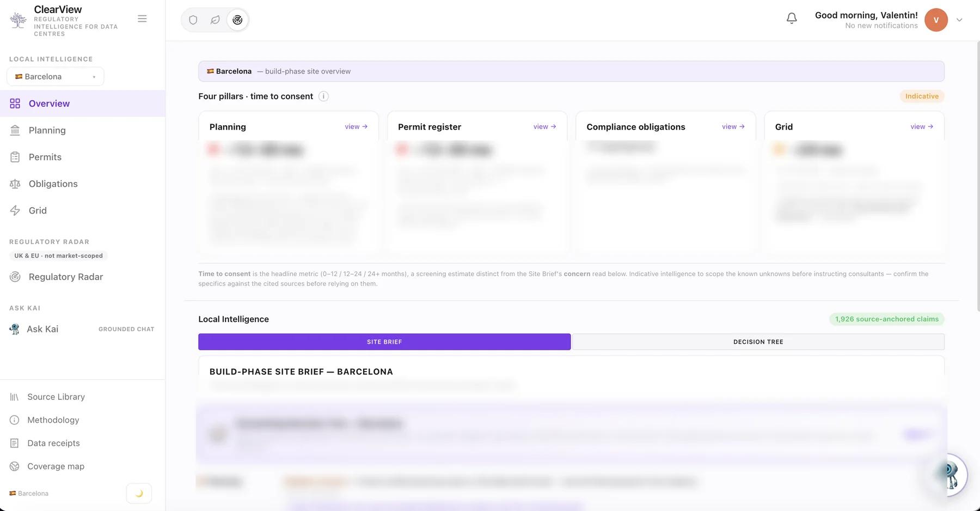Screen dimensions: 980x511
Task: Collapse sidebar with hamburger menu icon
Action: tap(142, 19)
